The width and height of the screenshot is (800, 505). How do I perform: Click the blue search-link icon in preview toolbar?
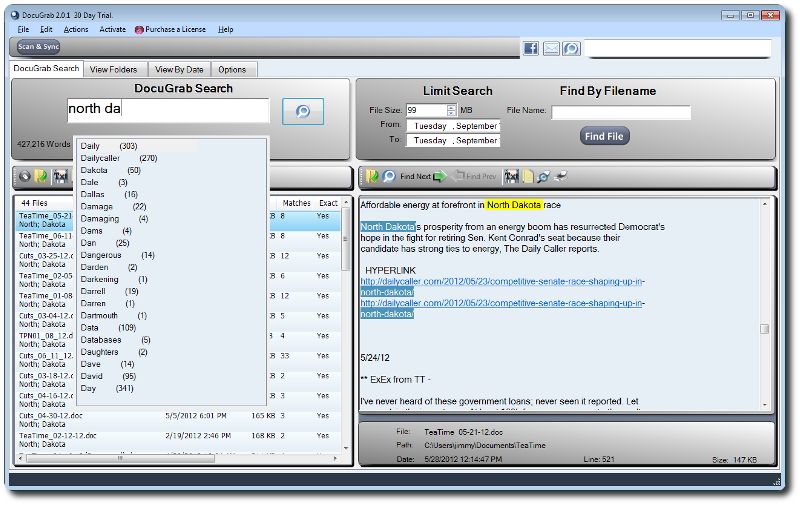point(543,176)
